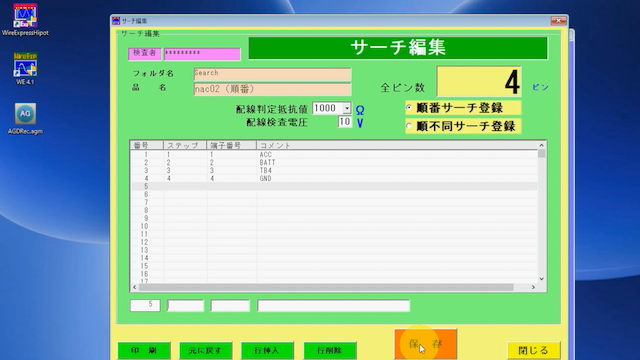640x360 pixels.
Task: Click the コメント column header
Action: (397, 145)
